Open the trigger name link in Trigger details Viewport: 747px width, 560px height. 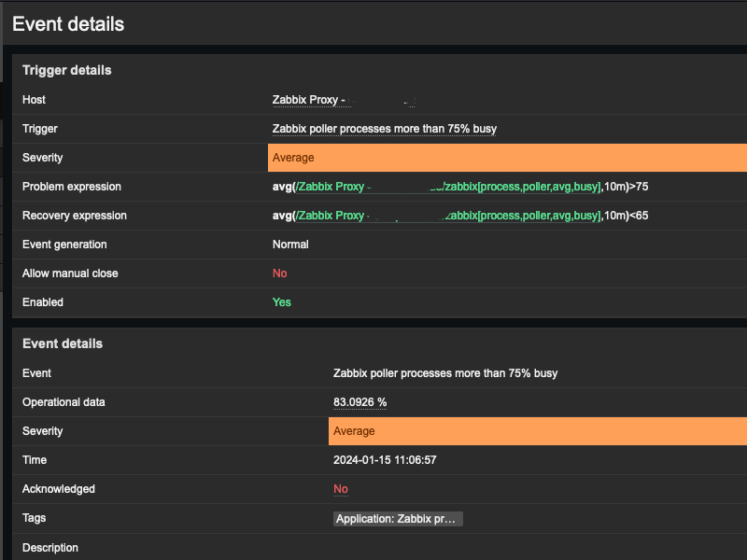pos(385,129)
